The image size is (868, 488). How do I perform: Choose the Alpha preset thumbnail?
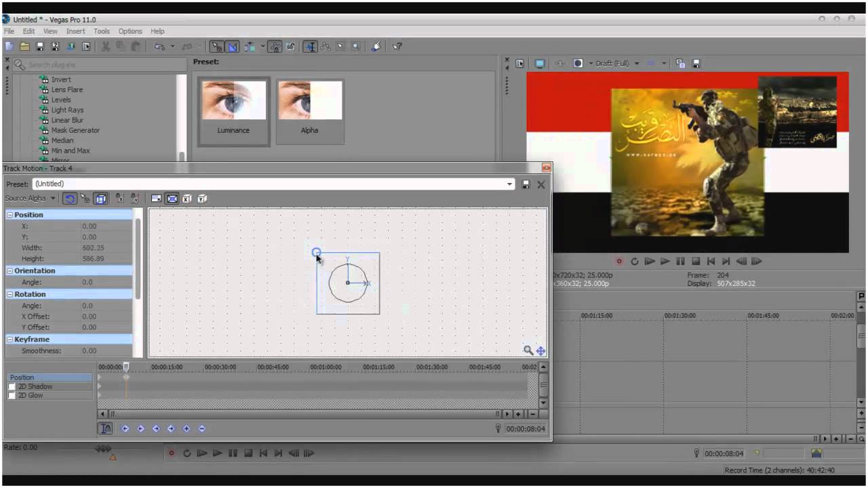click(309, 110)
